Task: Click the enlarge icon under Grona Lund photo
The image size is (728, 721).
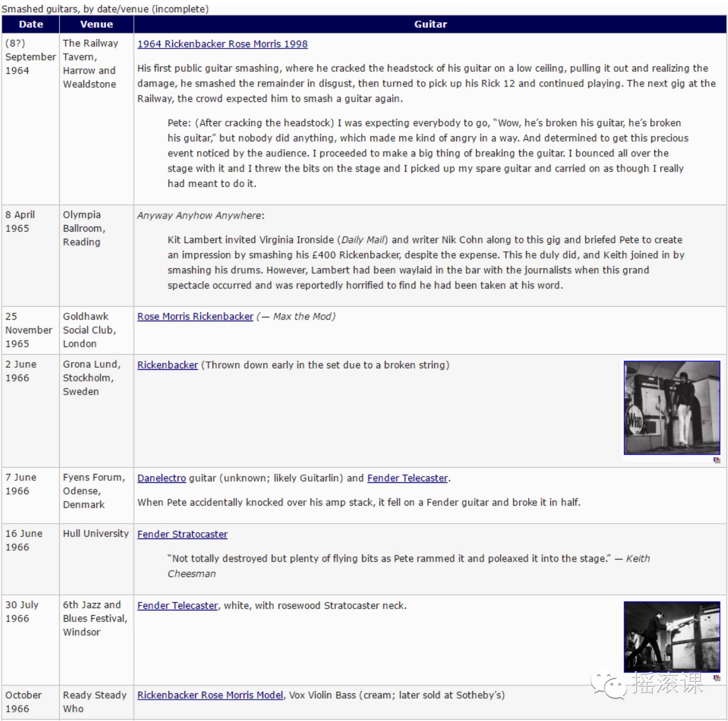Action: coord(717,460)
